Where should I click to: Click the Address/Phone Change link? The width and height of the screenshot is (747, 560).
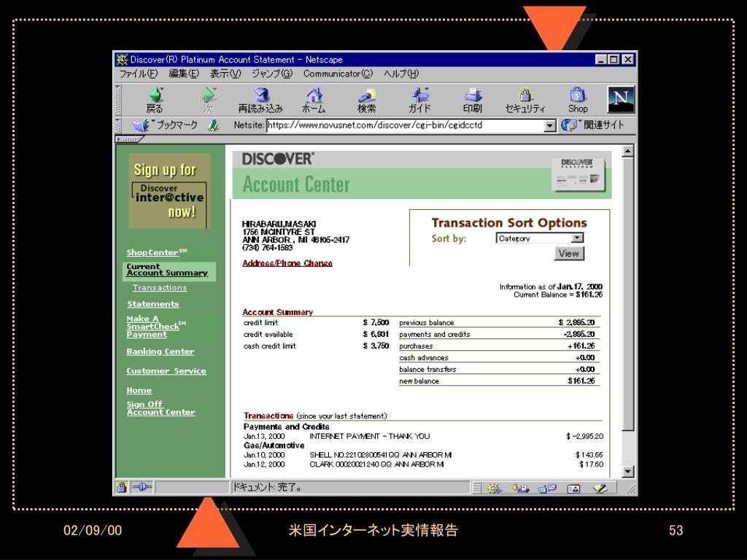coord(287,263)
